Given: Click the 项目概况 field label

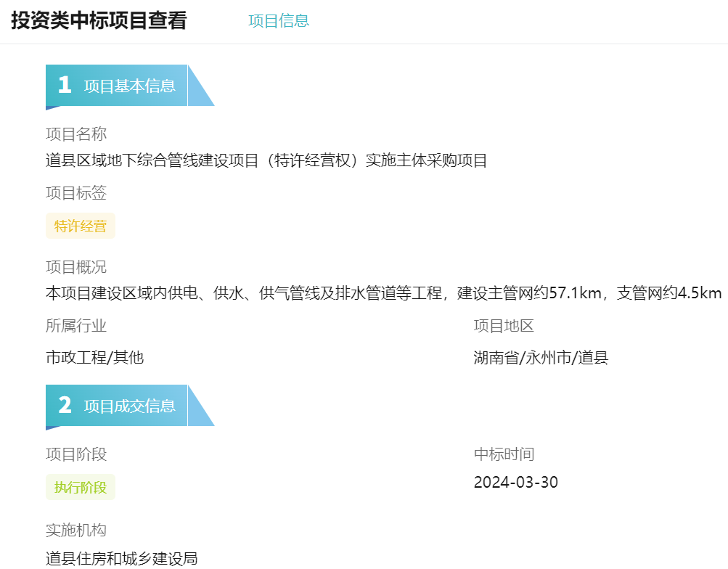Looking at the screenshot, I should click(x=76, y=267).
